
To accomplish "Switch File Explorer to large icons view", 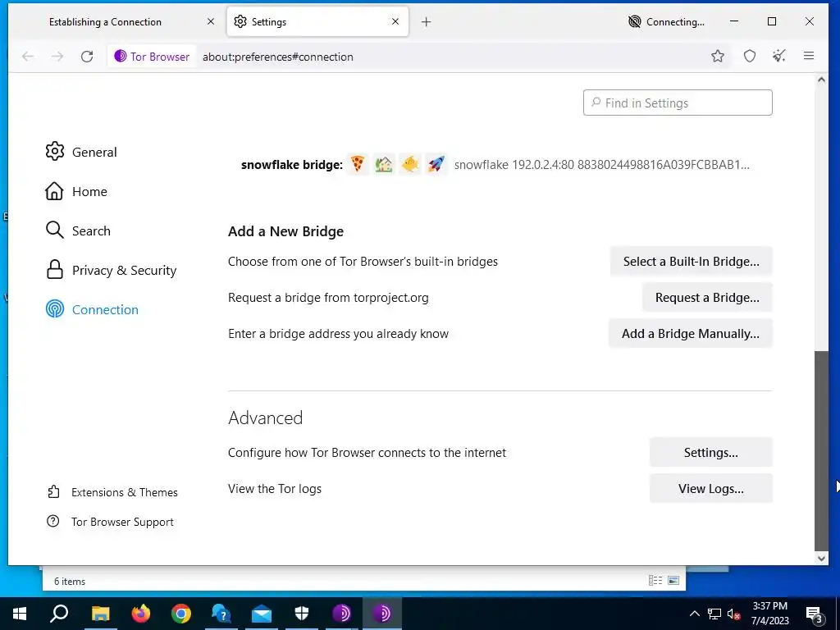I will [x=673, y=580].
